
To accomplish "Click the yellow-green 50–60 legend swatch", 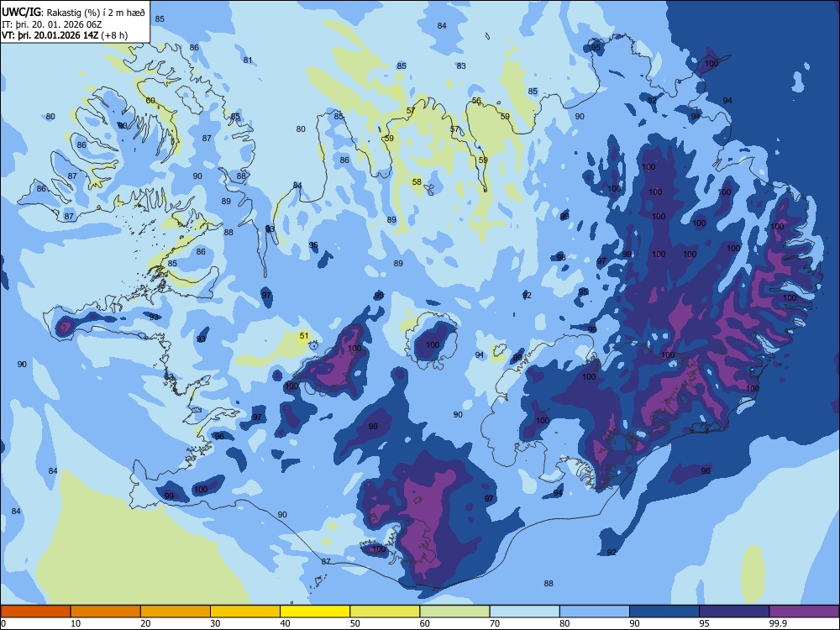I will tap(385, 612).
